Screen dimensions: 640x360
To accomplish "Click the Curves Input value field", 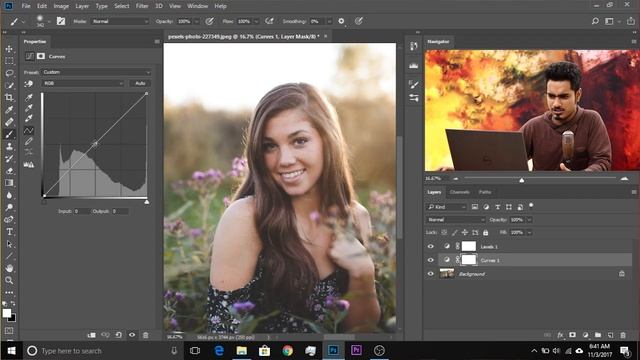I will (82, 211).
